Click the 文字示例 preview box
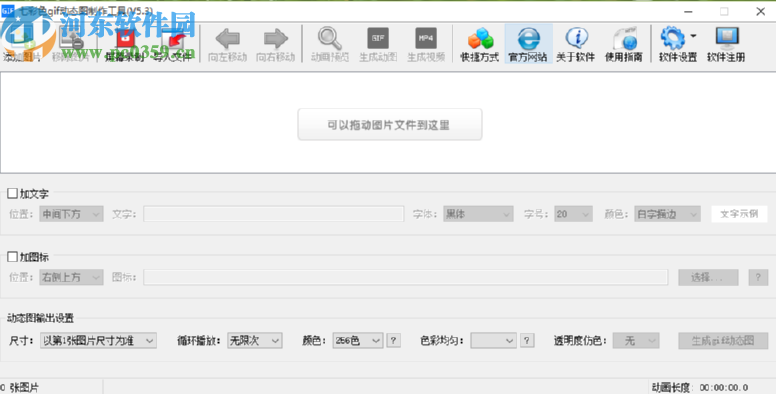The height and width of the screenshot is (394, 776). pos(739,214)
